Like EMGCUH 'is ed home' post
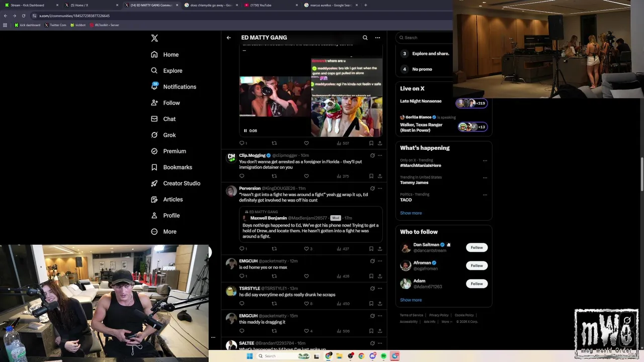This screenshot has height=362, width=644. pyautogui.click(x=306, y=276)
